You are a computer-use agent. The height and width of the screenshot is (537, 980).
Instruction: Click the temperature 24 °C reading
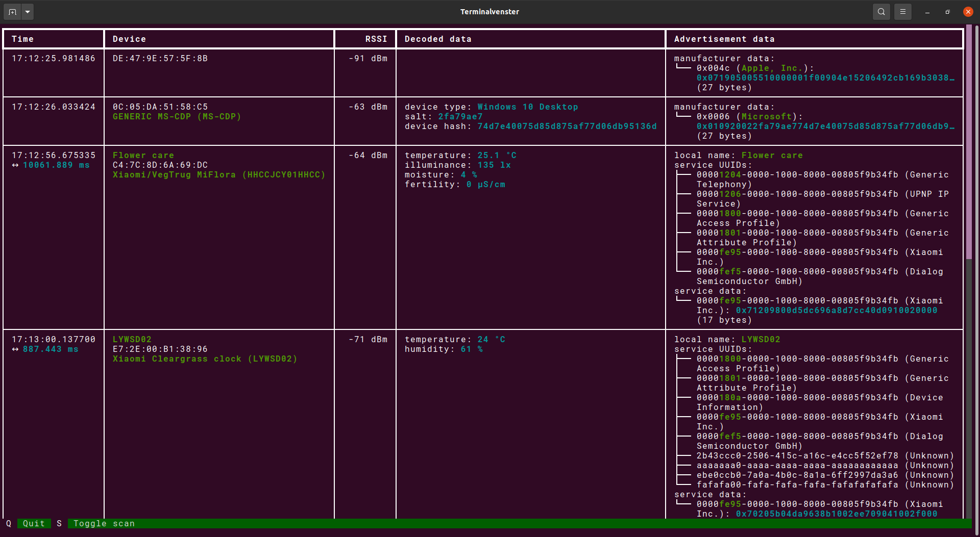455,340
